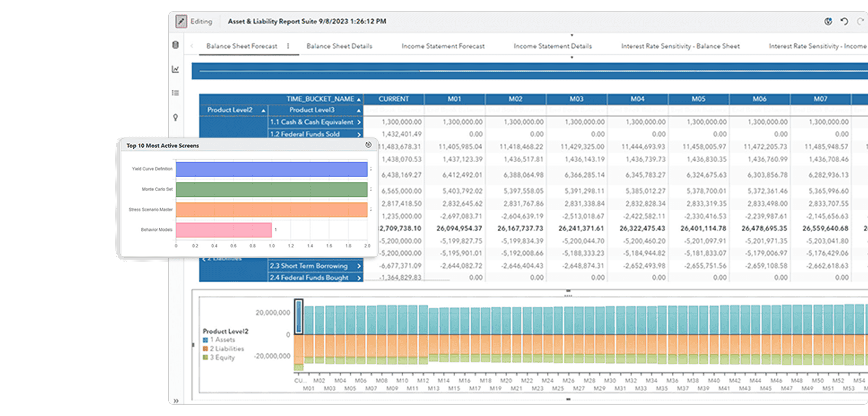Click the Undo arrow in top bar
Viewport: 868px width, 416px height.
(x=844, y=21)
